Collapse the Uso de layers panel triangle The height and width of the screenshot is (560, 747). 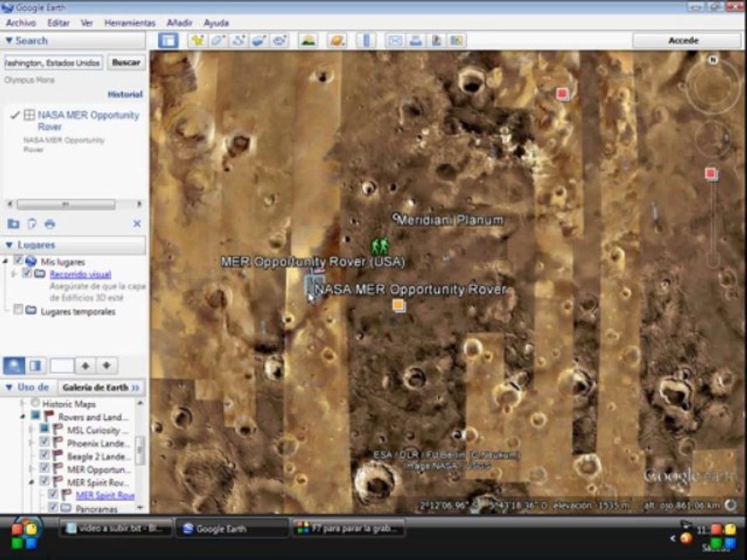(x=9, y=387)
